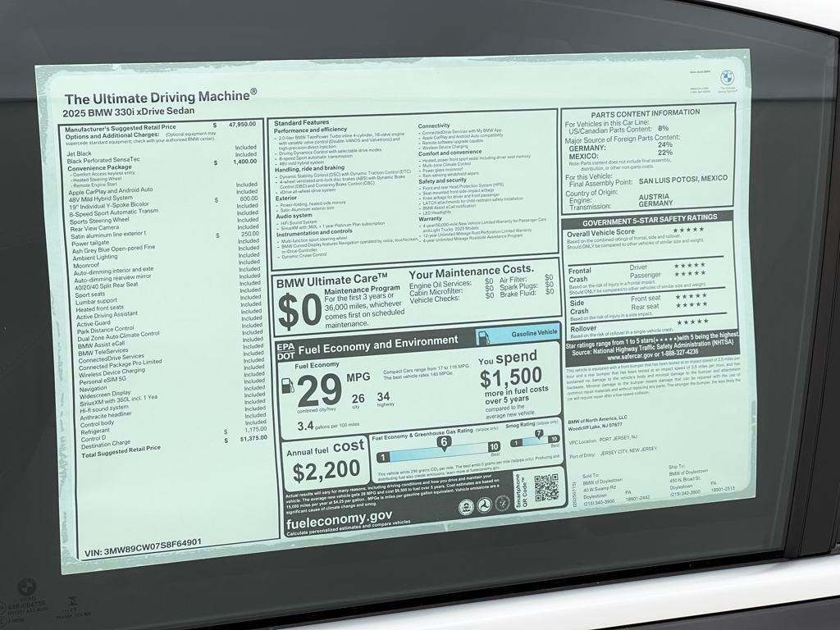The width and height of the screenshot is (840, 630).
Task: Click 'Fuel Economy and Environment' banner
Action: click(378, 345)
